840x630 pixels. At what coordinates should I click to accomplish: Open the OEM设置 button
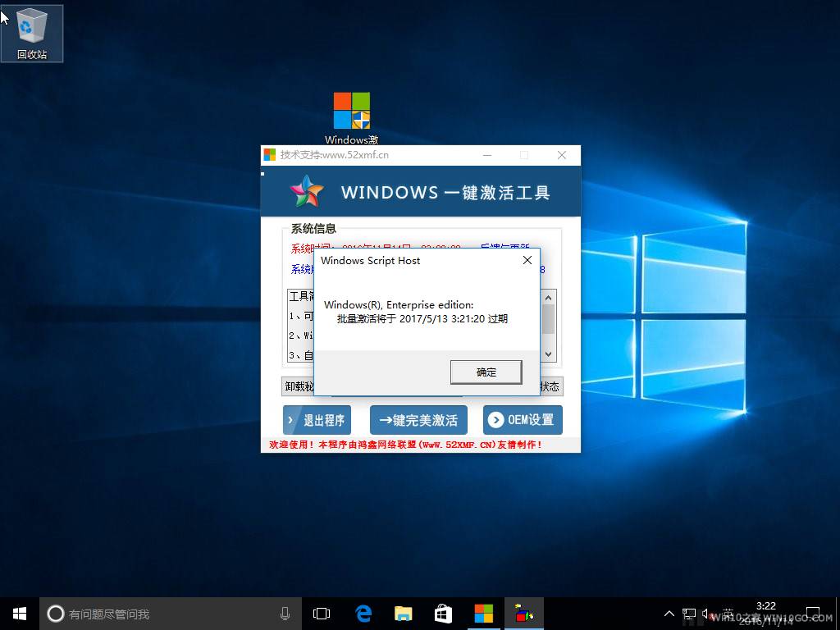523,420
